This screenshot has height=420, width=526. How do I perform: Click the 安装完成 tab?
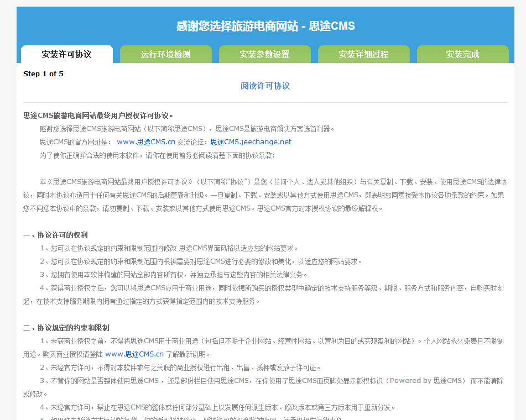[x=462, y=54]
